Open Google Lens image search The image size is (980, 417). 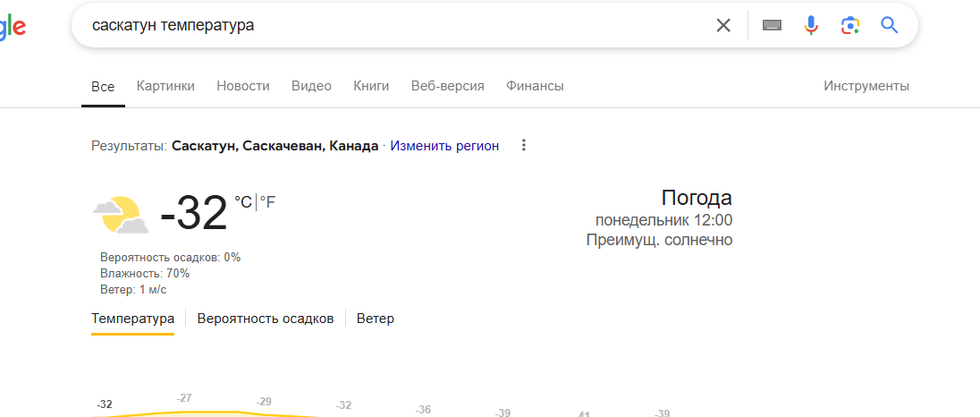pos(849,25)
